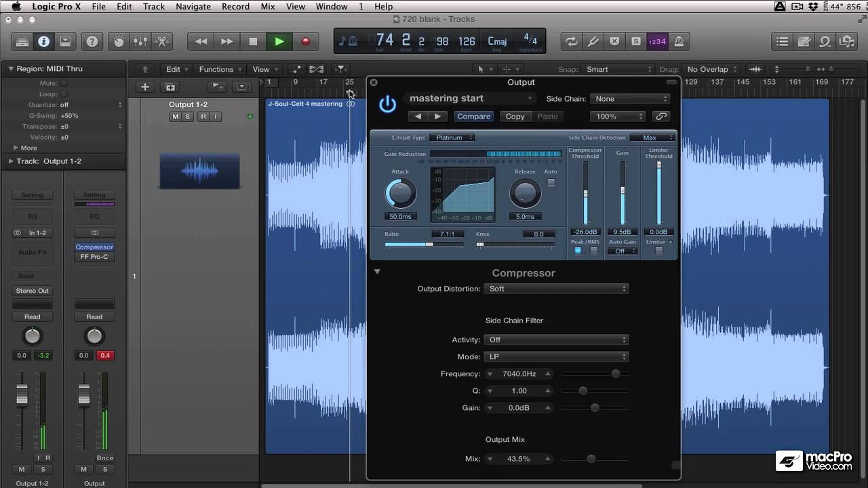Toggle input monitoring on Output 1-2 track
This screenshot has width=868, height=488.
(x=216, y=117)
